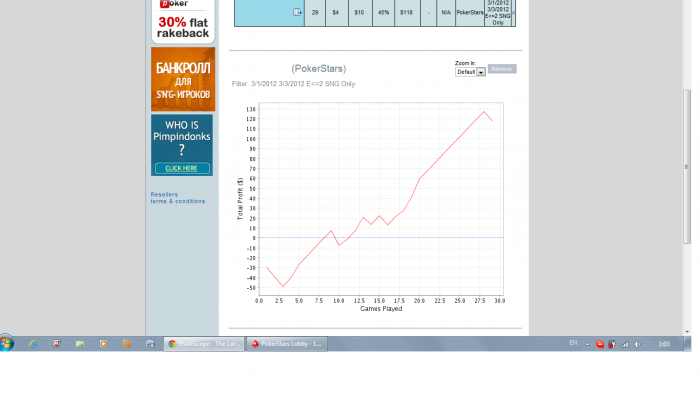Open the Windows Start menu

click(x=7, y=344)
